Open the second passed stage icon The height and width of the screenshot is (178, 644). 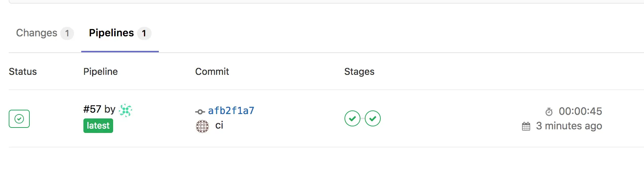click(373, 118)
